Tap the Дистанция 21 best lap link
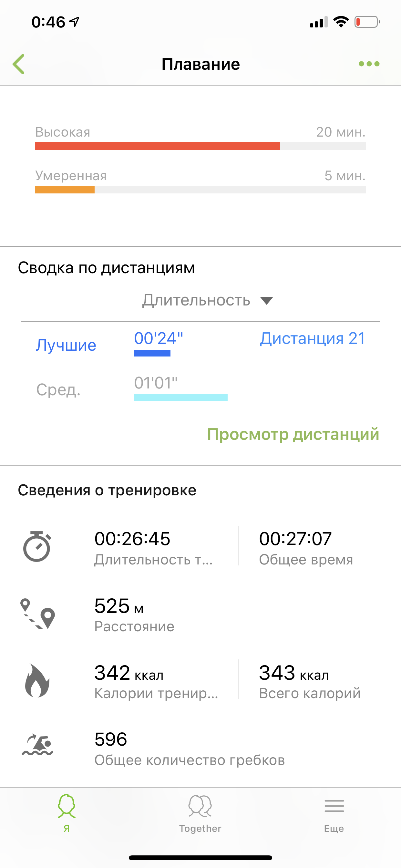Image resolution: width=401 pixels, height=868 pixels. tap(313, 338)
